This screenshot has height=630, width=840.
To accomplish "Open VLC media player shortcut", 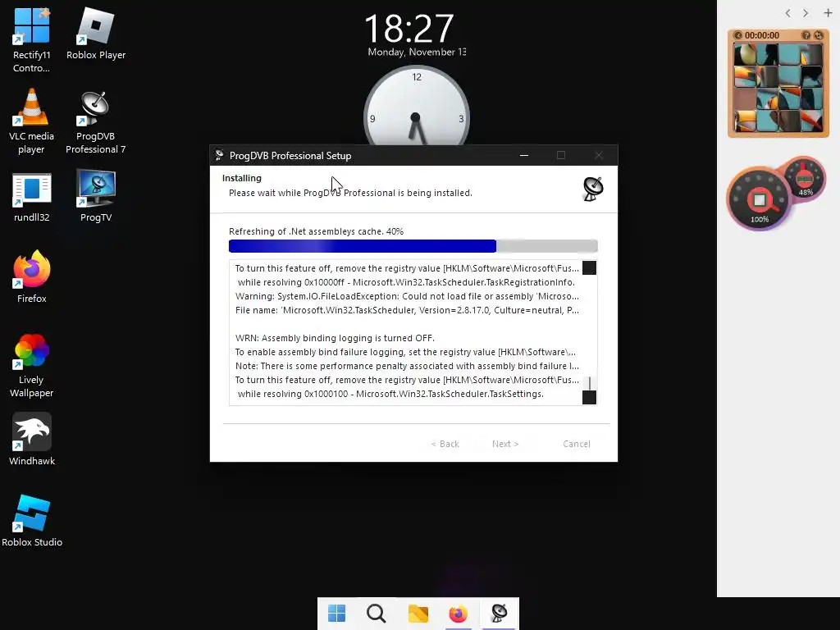I will click(x=32, y=121).
